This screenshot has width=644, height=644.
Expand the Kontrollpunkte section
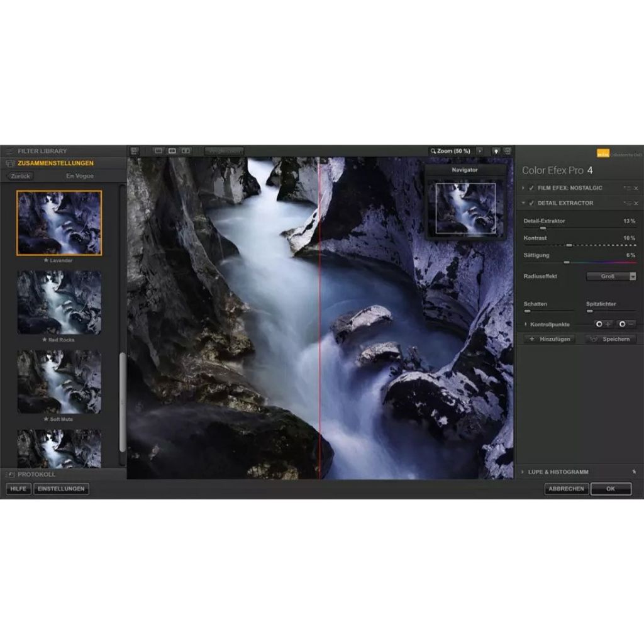point(526,325)
